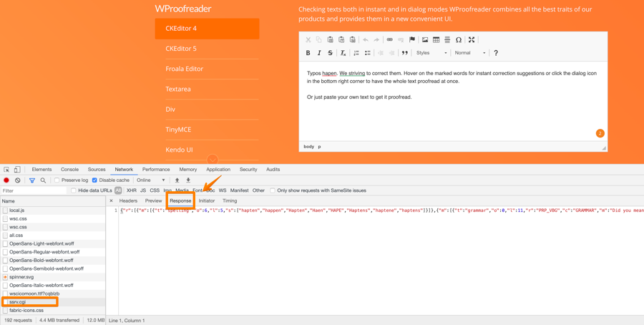Enable the Preserve log checkbox
Image resolution: width=644 pixels, height=325 pixels.
click(x=57, y=180)
